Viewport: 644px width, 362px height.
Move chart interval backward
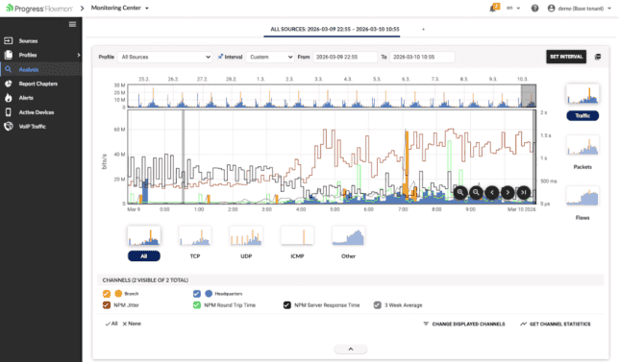click(492, 192)
